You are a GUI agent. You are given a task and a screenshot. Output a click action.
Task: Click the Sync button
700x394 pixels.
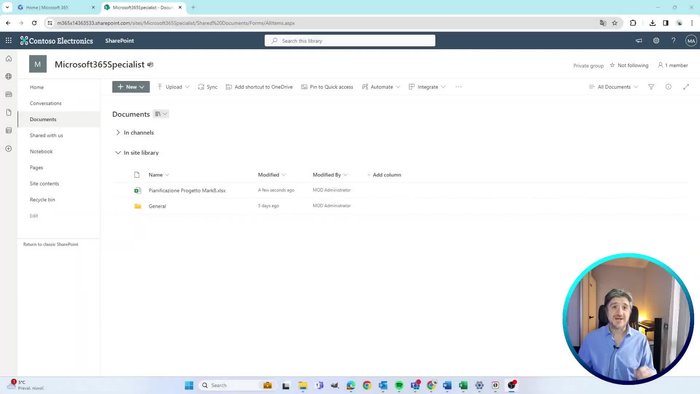208,87
